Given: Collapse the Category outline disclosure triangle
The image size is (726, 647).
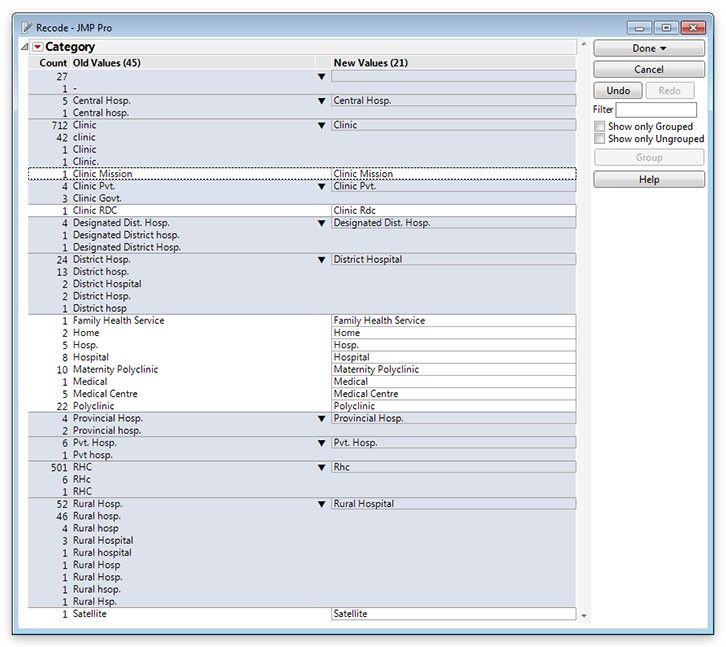Looking at the screenshot, I should (x=25, y=47).
